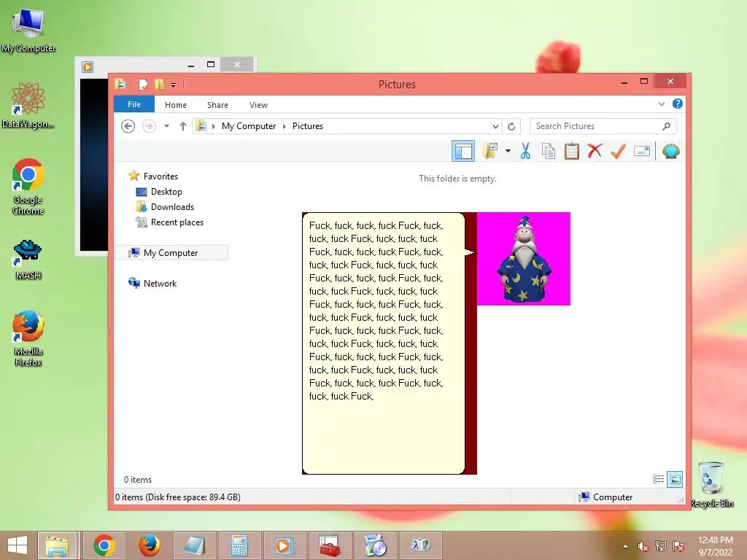Click the media player window title icon
Screen dimensions: 747x560
[x=88, y=66]
